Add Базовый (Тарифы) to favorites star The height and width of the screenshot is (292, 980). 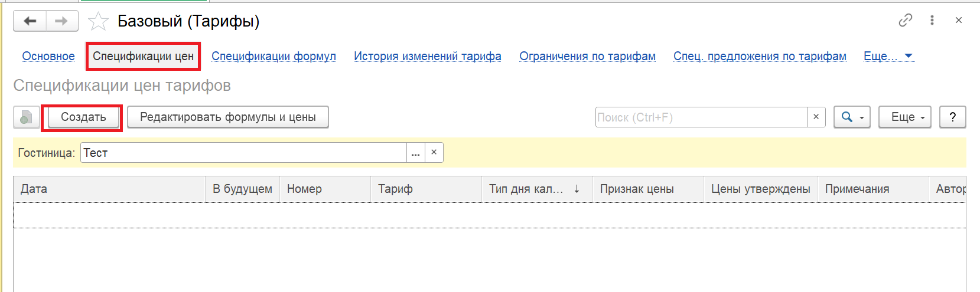point(98,22)
